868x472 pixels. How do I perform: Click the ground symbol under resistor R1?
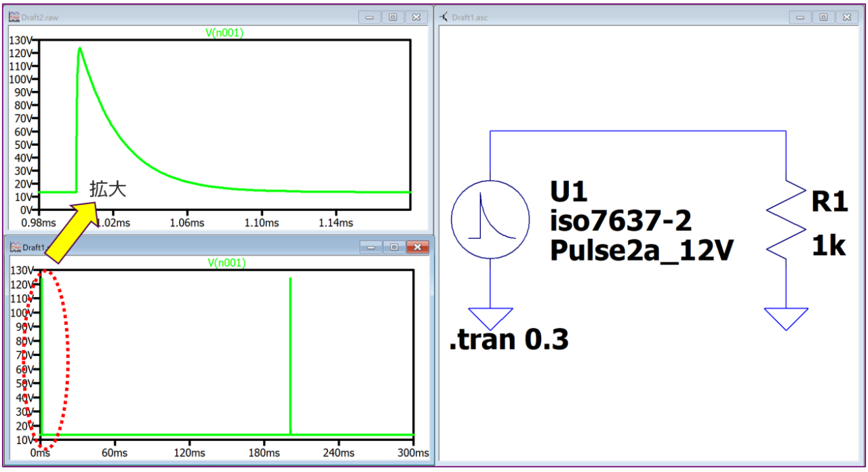[x=786, y=319]
